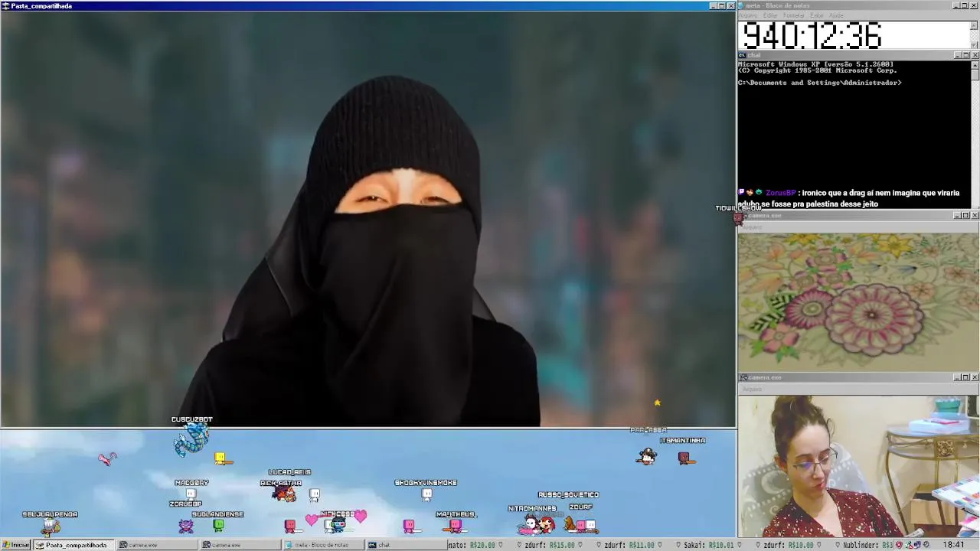Click the ITSMANTINHA avatar sprite
The width and height of the screenshot is (980, 551).
click(x=684, y=458)
